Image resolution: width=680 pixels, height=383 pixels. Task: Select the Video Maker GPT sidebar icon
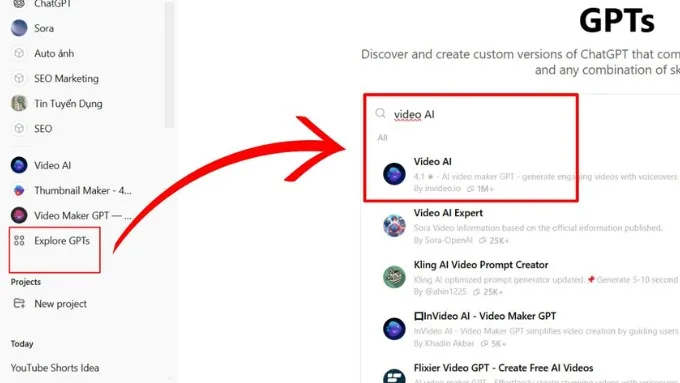19,215
